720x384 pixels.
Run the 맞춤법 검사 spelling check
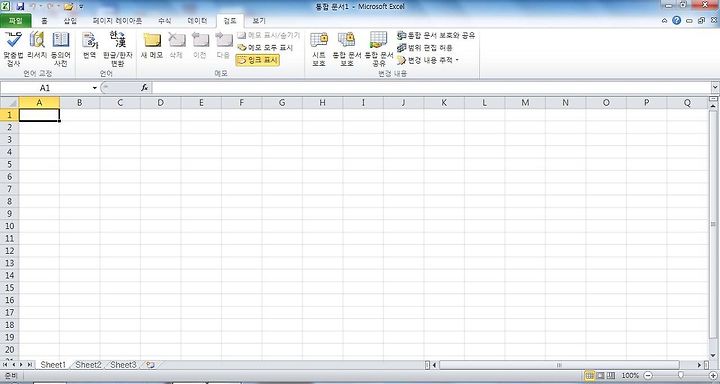pos(13,49)
